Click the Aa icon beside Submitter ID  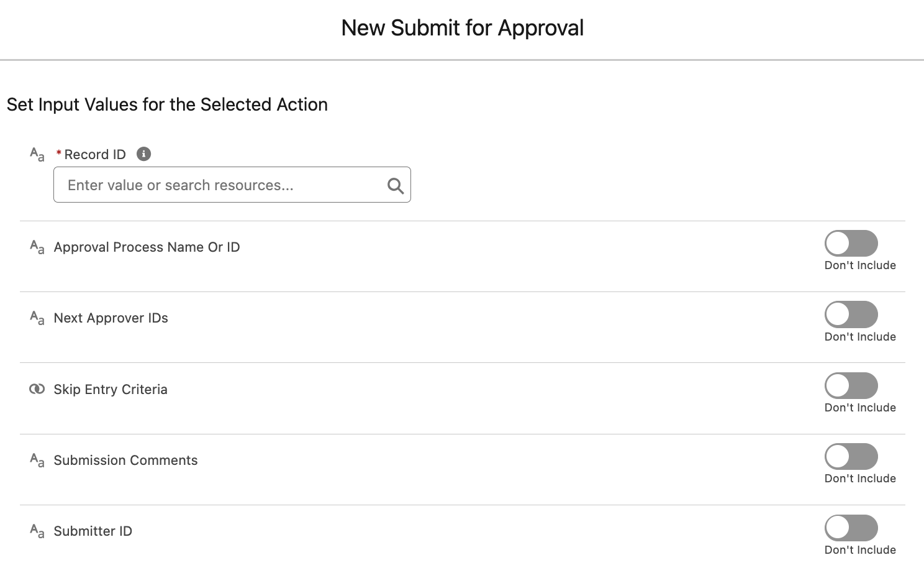click(x=37, y=531)
